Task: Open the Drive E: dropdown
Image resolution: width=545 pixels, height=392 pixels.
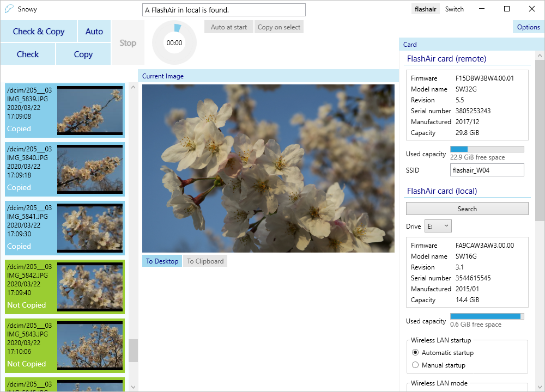Action: click(x=438, y=226)
